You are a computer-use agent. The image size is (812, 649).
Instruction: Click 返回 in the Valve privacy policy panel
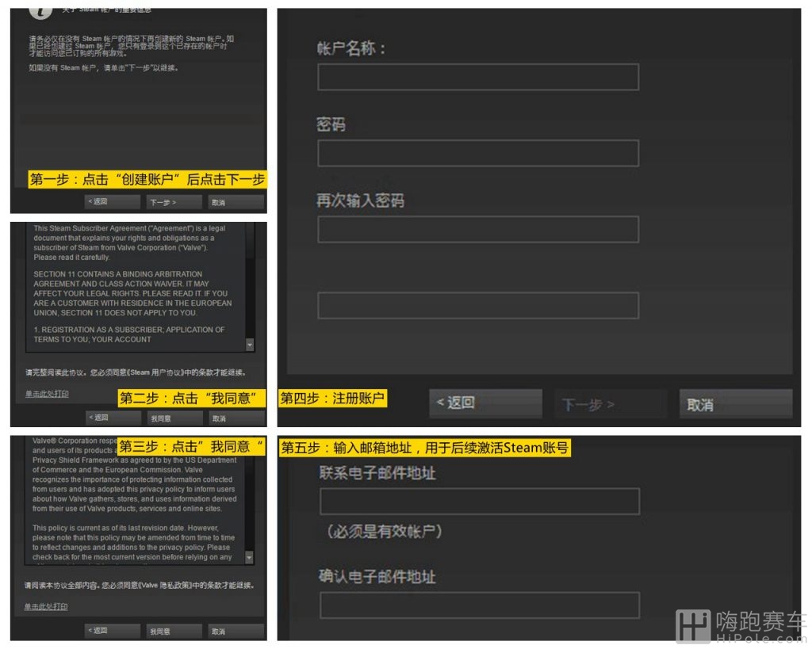113,630
